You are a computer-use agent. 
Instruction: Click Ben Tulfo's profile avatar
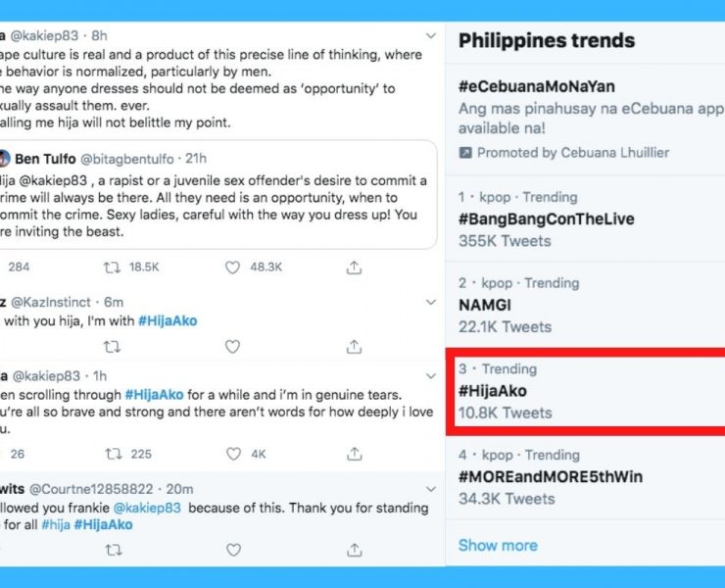4,160
